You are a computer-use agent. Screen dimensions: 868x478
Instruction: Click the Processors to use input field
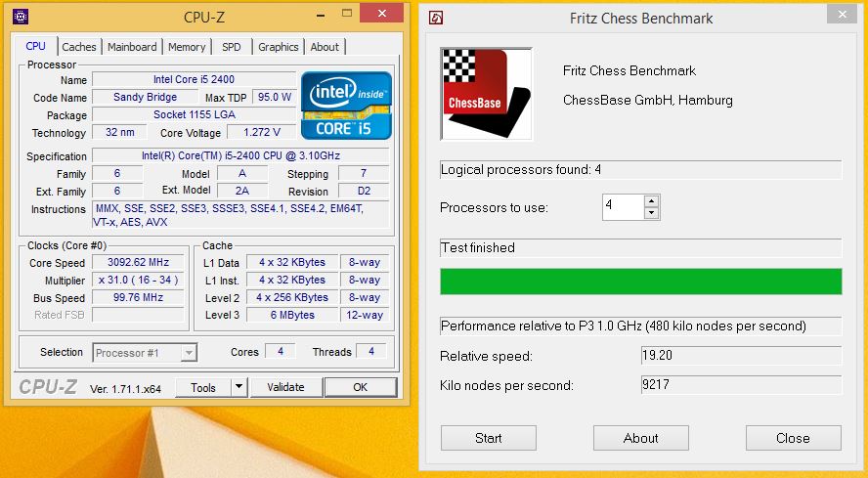624,207
